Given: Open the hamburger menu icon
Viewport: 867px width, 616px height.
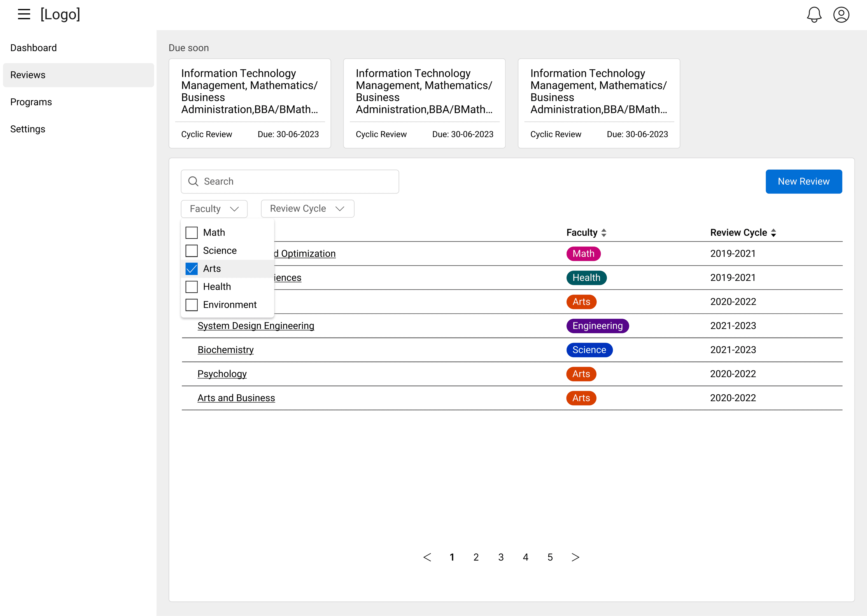Looking at the screenshot, I should [24, 14].
